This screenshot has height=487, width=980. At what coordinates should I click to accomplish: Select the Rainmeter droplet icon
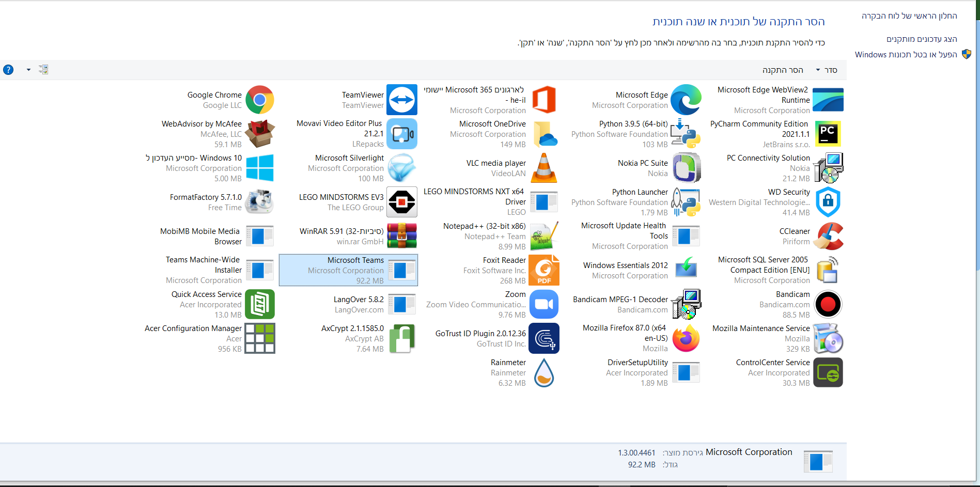point(544,372)
